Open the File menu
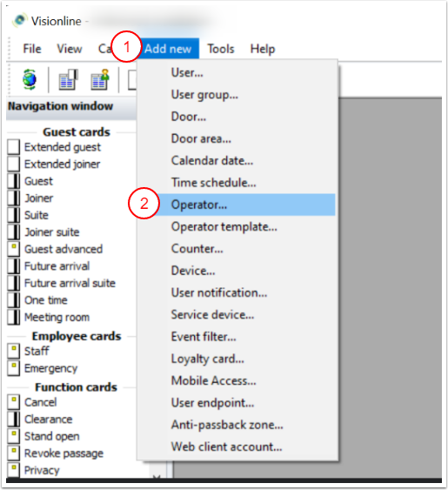This screenshot has width=448, height=490. click(x=32, y=49)
